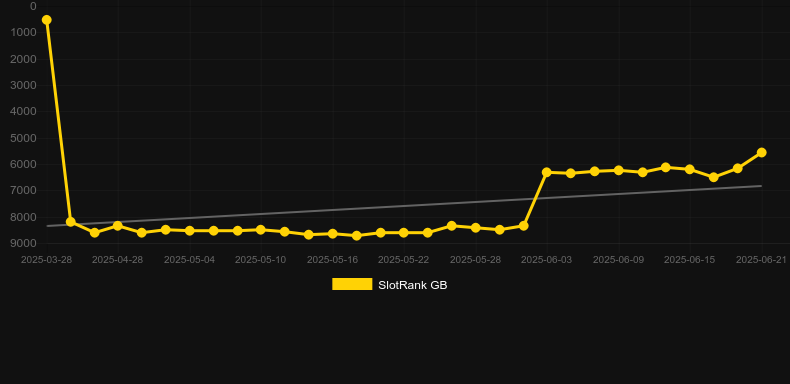Click the y-axis value 7000
Viewport: 790px width, 384px height.
(x=24, y=190)
